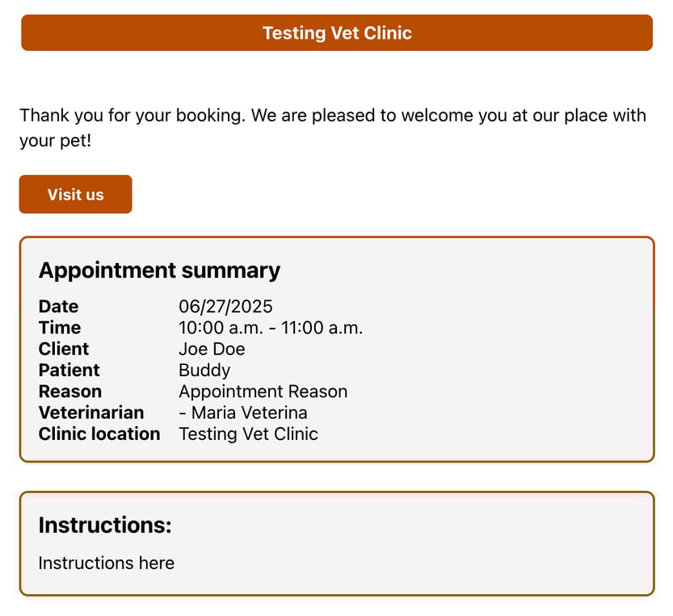
Task: Select the client name Joe Doe
Action: click(x=212, y=349)
